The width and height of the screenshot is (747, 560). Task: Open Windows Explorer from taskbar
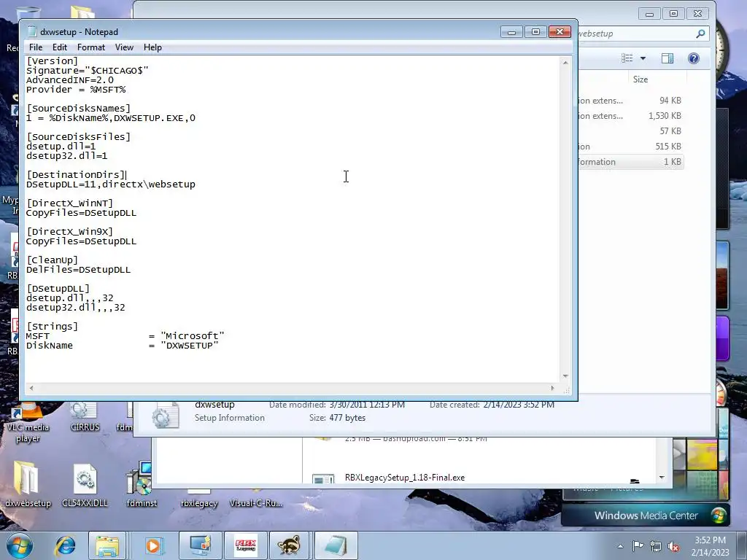point(107,545)
